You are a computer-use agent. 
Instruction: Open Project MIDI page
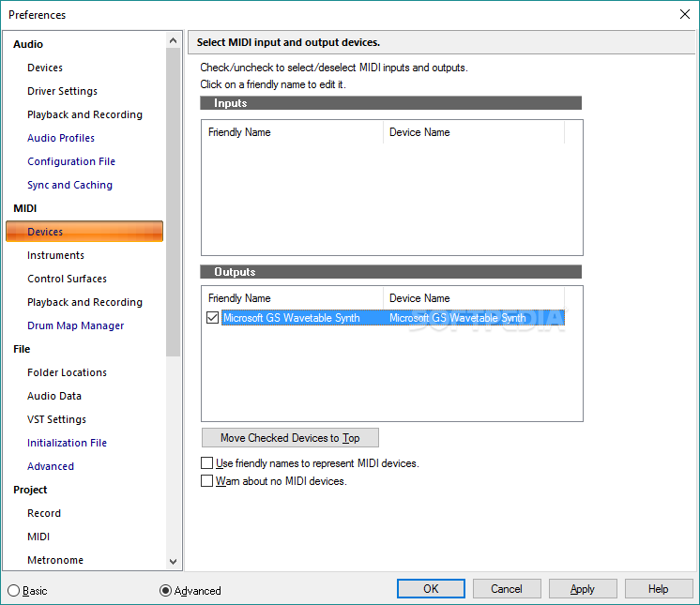click(x=38, y=537)
